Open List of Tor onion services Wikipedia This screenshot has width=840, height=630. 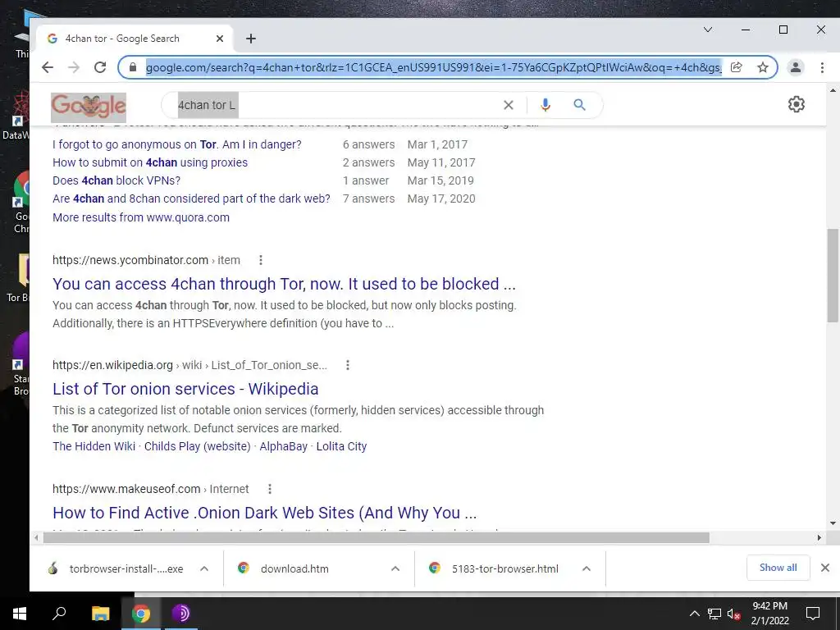185,389
